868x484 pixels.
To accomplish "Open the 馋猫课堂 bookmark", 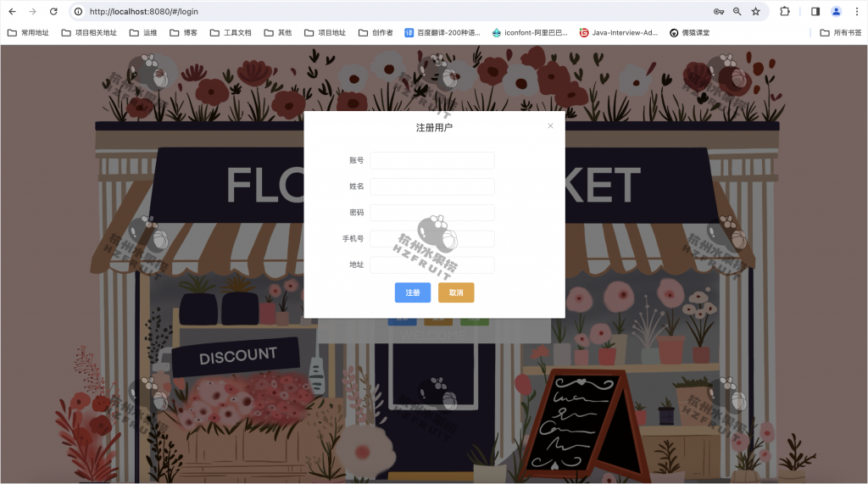I will click(689, 33).
